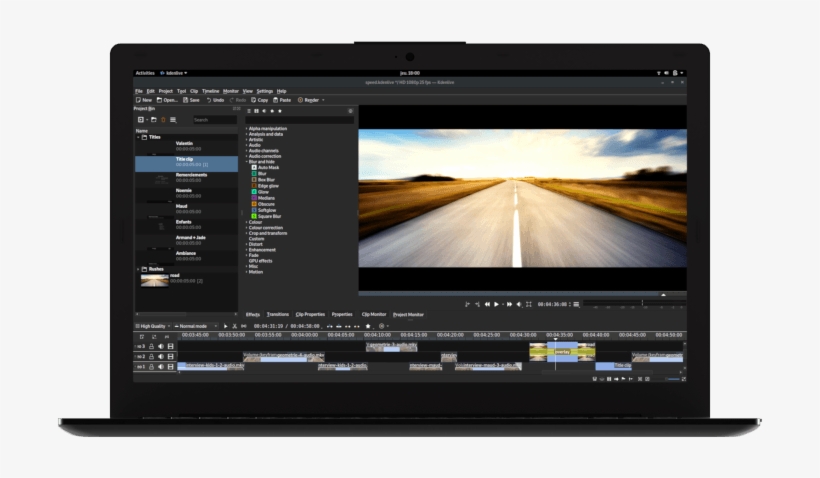
Task: Select the Box Blur effect
Action: 263,180
